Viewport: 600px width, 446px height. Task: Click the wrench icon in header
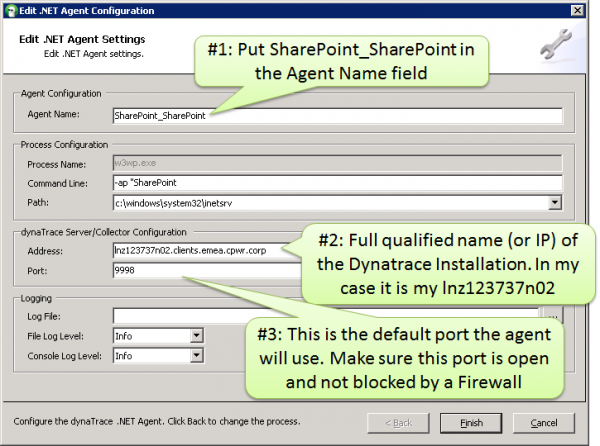(556, 44)
